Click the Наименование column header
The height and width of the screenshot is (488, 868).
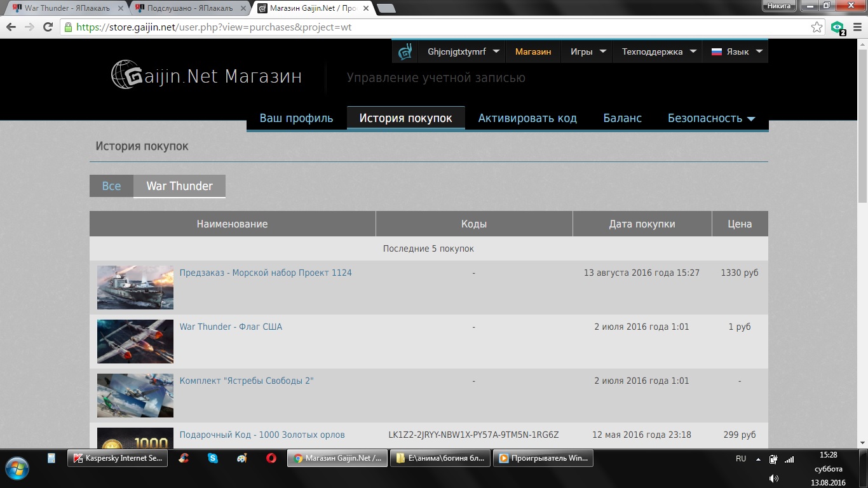(x=233, y=224)
